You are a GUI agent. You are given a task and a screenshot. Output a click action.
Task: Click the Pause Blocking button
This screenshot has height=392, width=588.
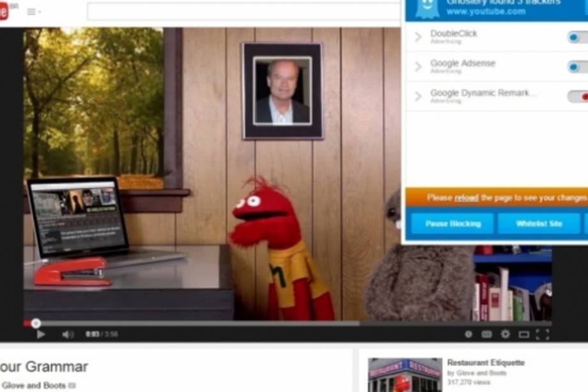coord(453,224)
